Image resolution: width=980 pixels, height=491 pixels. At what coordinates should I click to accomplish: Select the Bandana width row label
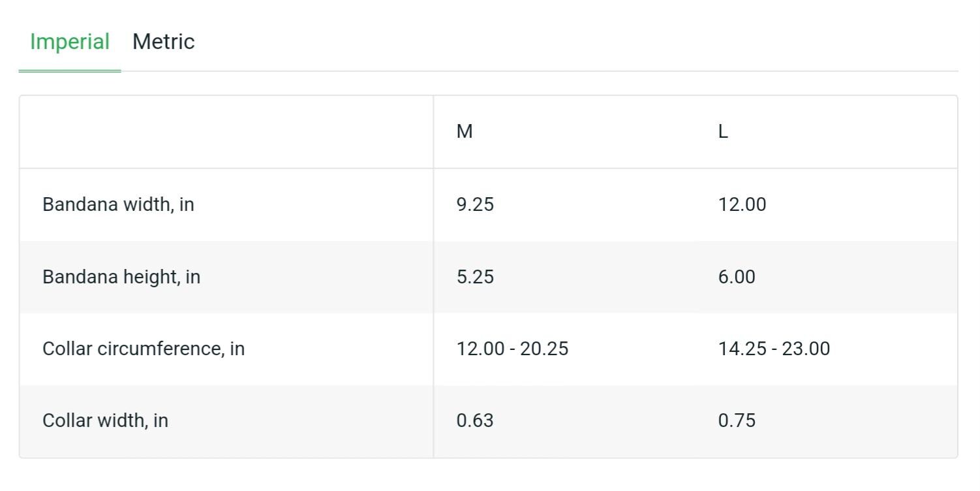tap(118, 204)
